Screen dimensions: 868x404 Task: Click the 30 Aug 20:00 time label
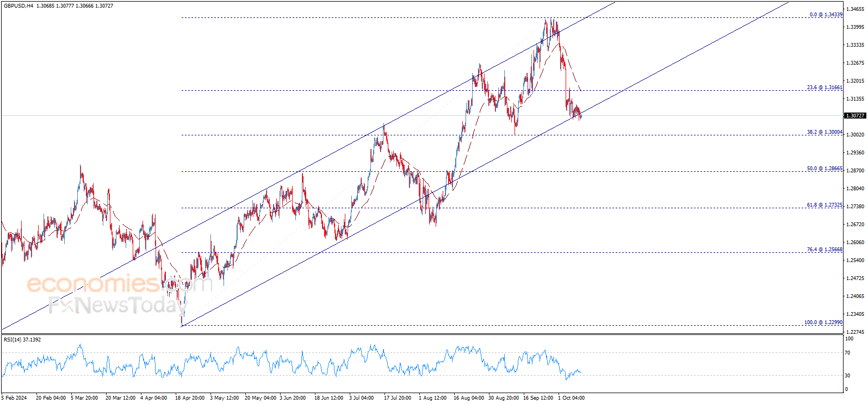504,398
